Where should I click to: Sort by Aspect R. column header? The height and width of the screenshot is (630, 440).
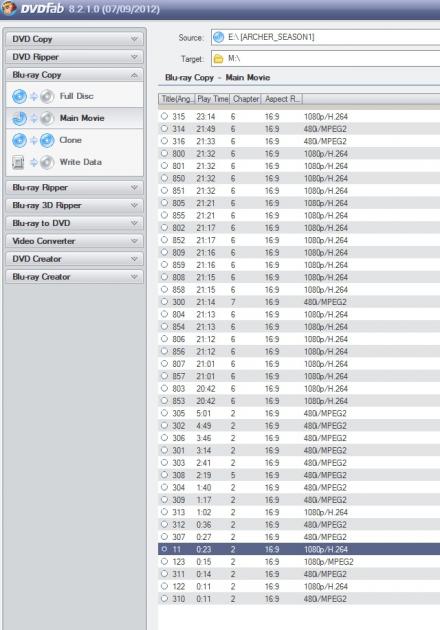point(282,99)
